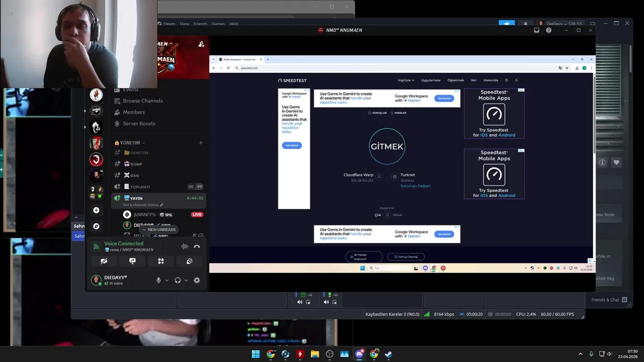Turn on the camera in voice panel
This screenshot has width=644, height=362.
pyautogui.click(x=104, y=261)
